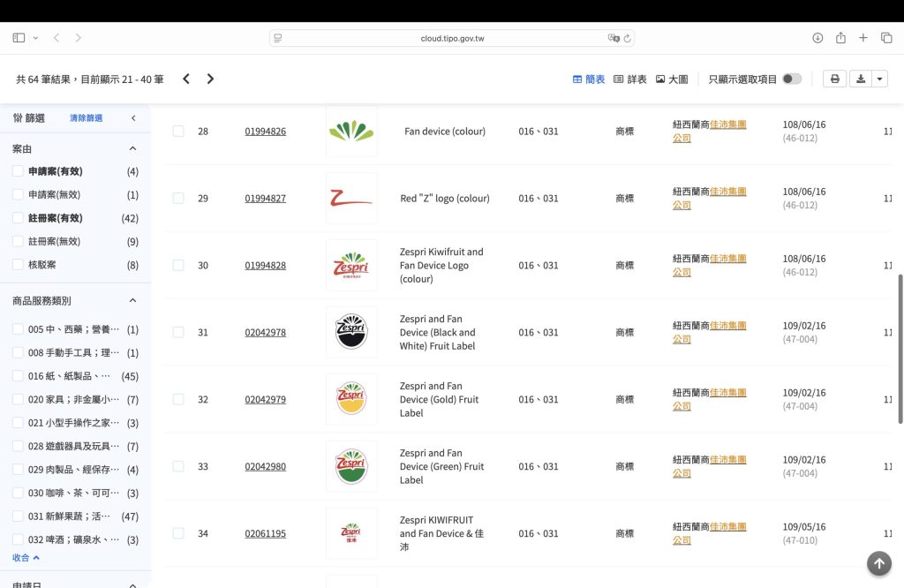Click the print icon button
The image size is (904, 588).
[x=834, y=79]
